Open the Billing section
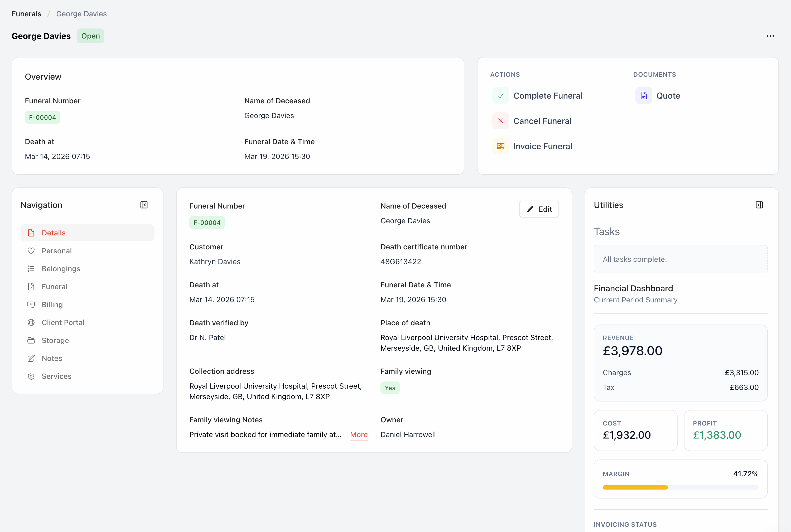The image size is (791, 532). click(x=52, y=304)
